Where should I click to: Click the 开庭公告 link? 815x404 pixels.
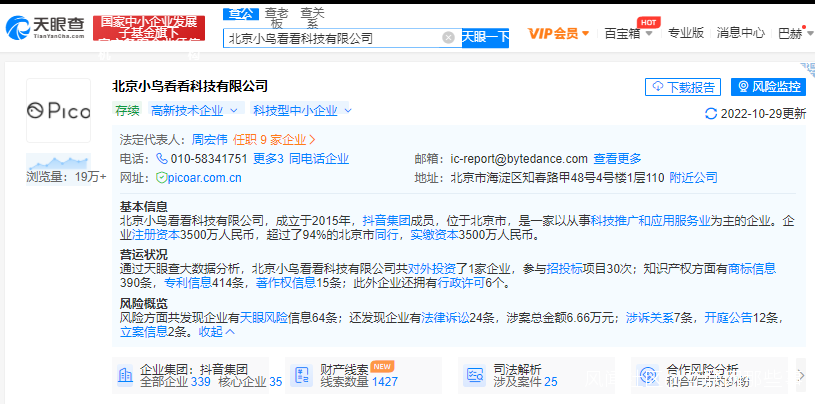pos(728,317)
